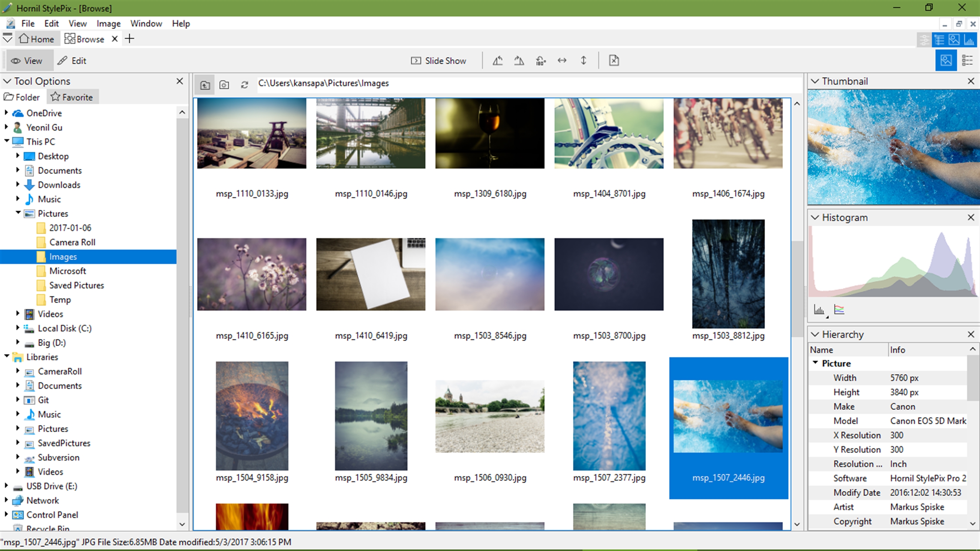Viewport: 980px width, 551px height.
Task: Toggle the Hierarchy panel icon in tab bar
Action: click(x=939, y=40)
